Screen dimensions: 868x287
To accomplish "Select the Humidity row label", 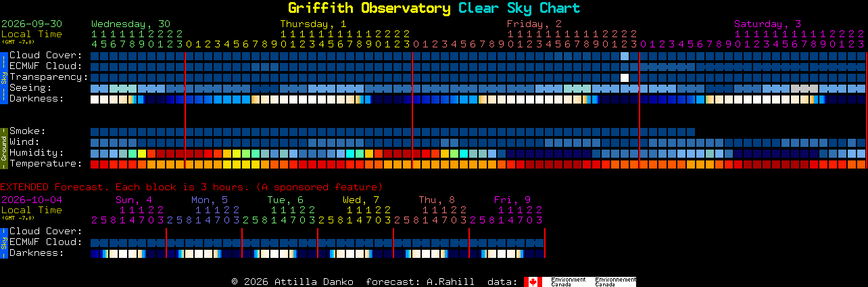I will pos(37,153).
